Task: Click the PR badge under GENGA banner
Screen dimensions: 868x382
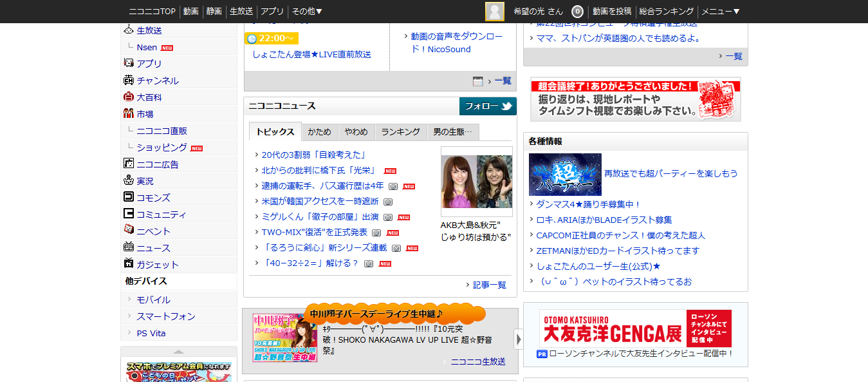Action: (x=542, y=354)
